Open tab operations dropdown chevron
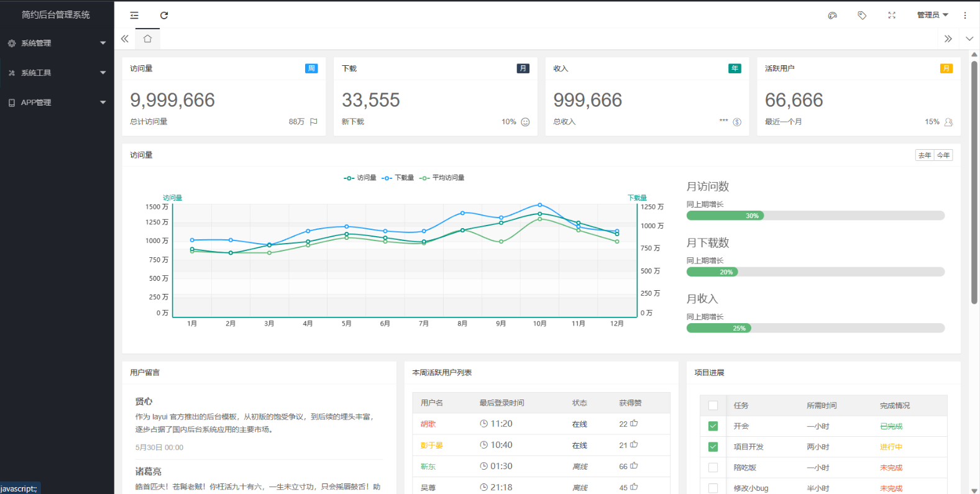Screen dimensions: 980x494 tap(969, 39)
